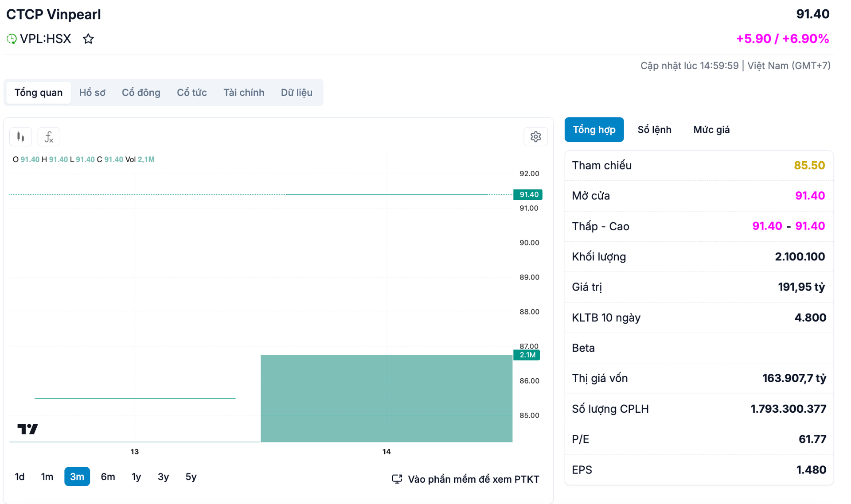Set chart range to 6m
This screenshot has width=851, height=504.
108,477
